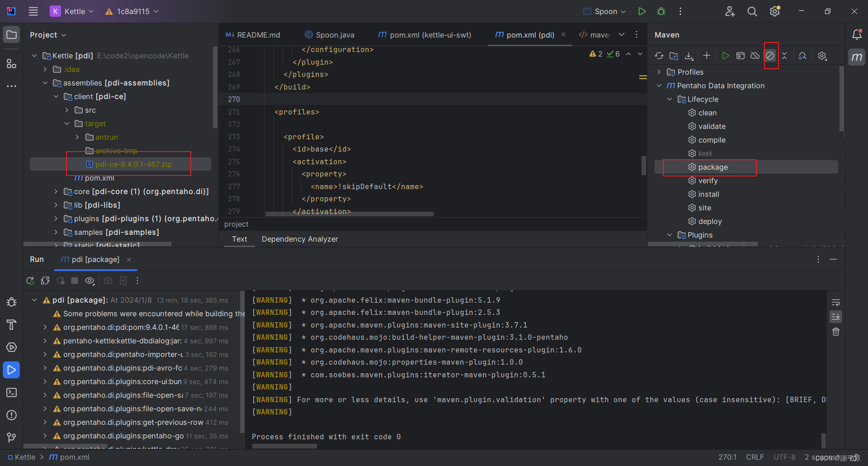Open Spoon run configuration dropdown
868x466 pixels.
click(605, 11)
